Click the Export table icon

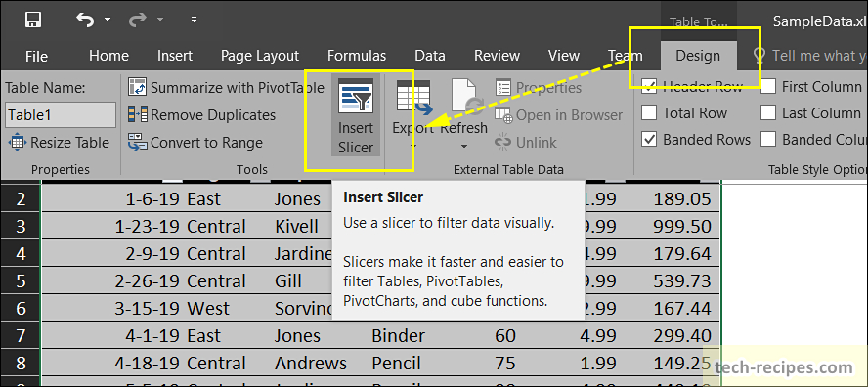tap(413, 97)
